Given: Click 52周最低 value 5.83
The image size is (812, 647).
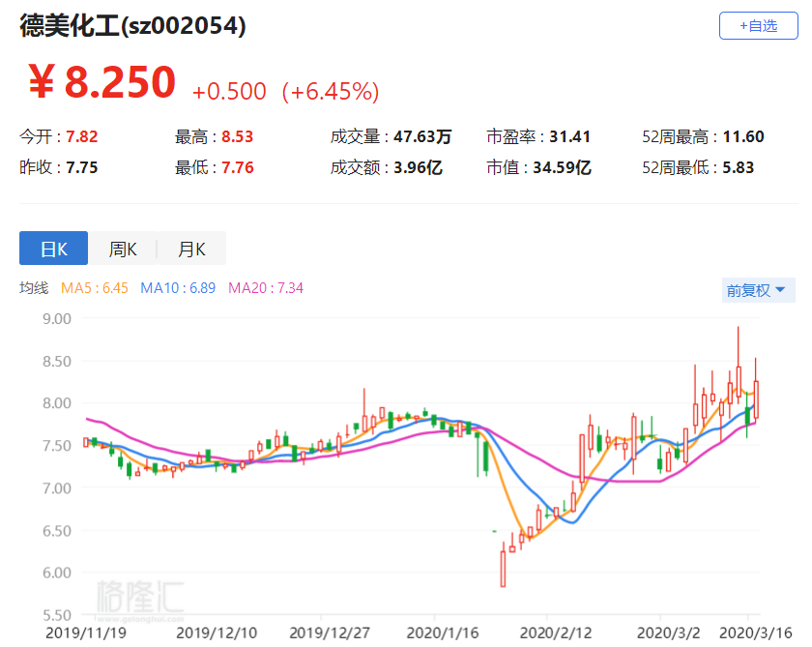Looking at the screenshot, I should click(x=739, y=167).
